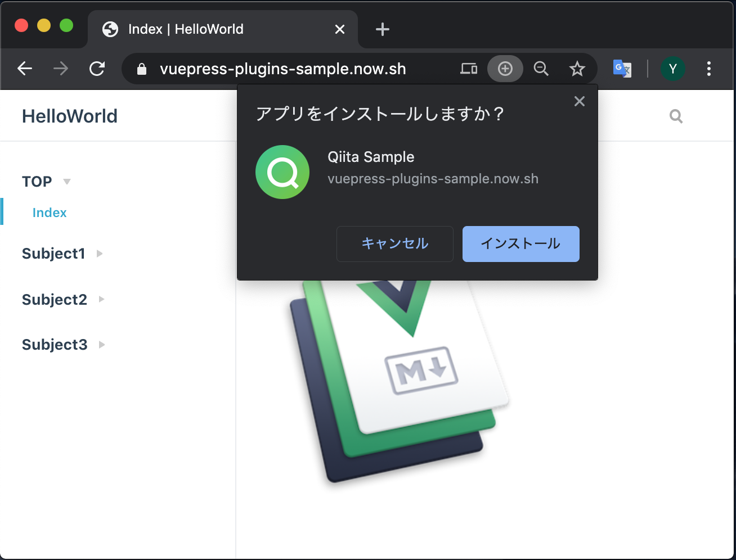Collapse the TOP sidebar section
736x560 pixels.
(x=46, y=182)
